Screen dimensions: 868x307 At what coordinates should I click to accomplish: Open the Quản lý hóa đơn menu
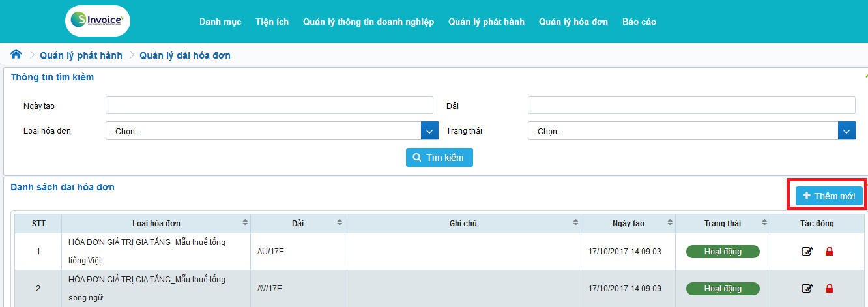pyautogui.click(x=573, y=22)
